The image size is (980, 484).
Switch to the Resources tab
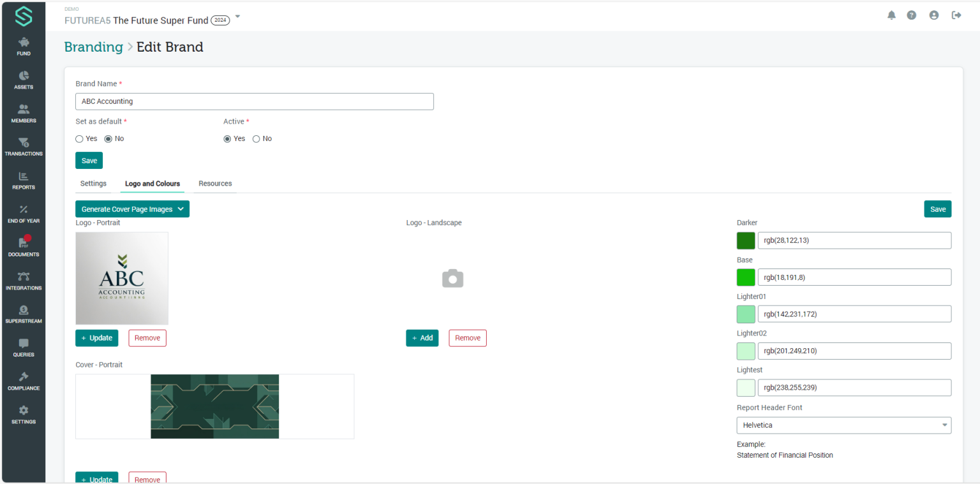pos(215,184)
